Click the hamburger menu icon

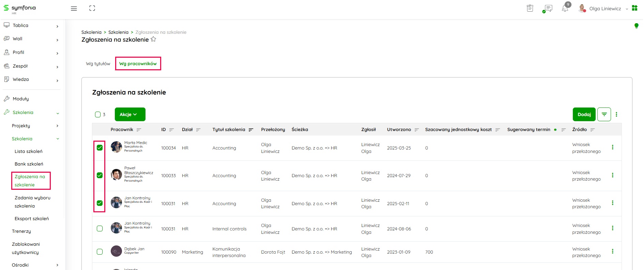(x=74, y=9)
